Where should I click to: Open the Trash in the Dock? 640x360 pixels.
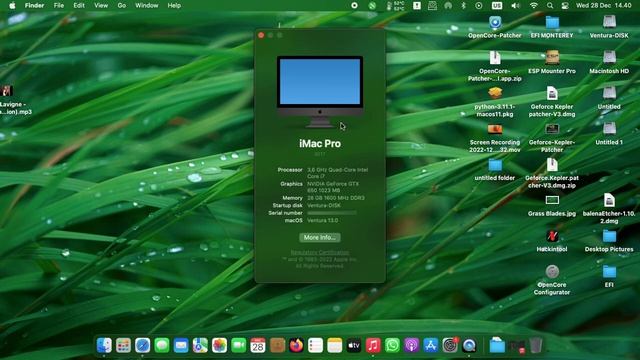[536, 345]
